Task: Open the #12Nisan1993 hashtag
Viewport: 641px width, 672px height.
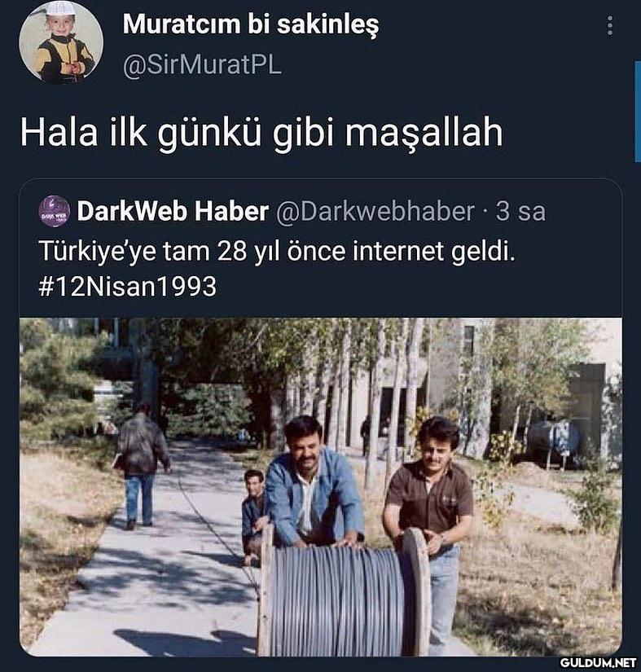Action: 128,286
